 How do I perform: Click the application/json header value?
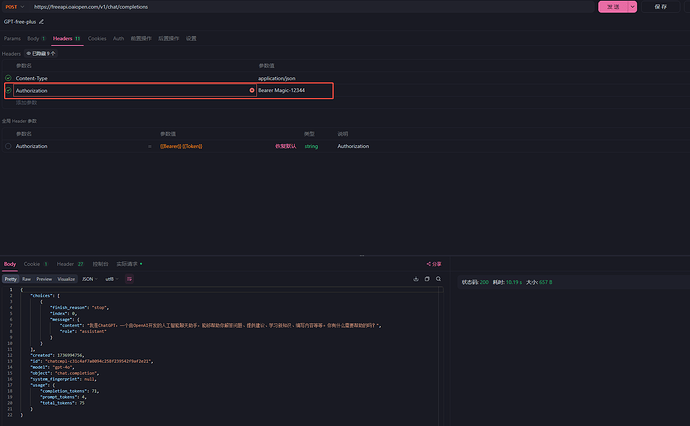coord(277,78)
